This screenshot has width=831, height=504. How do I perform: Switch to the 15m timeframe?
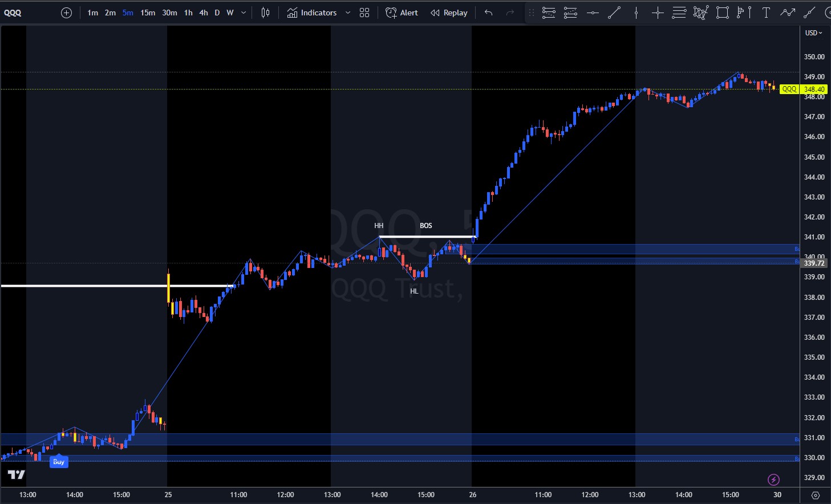click(x=148, y=13)
